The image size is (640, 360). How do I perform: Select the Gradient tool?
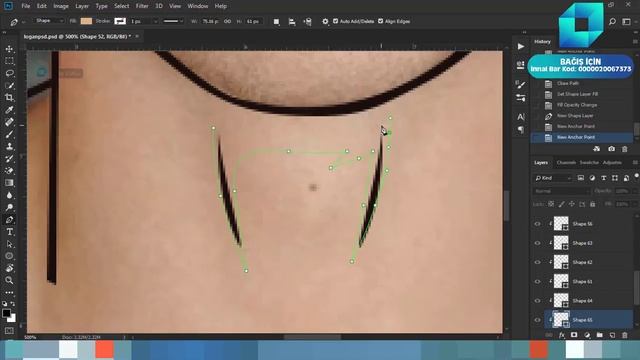coord(9,183)
